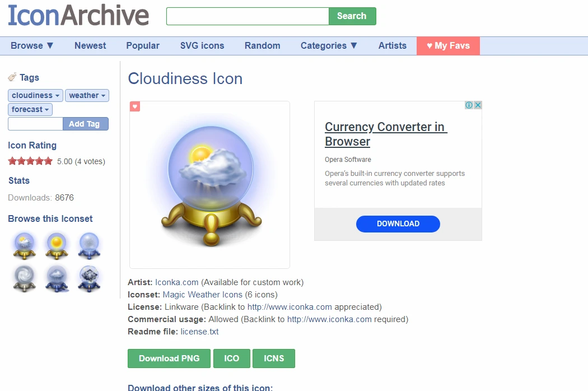Click the ad info icon

tap(469, 105)
